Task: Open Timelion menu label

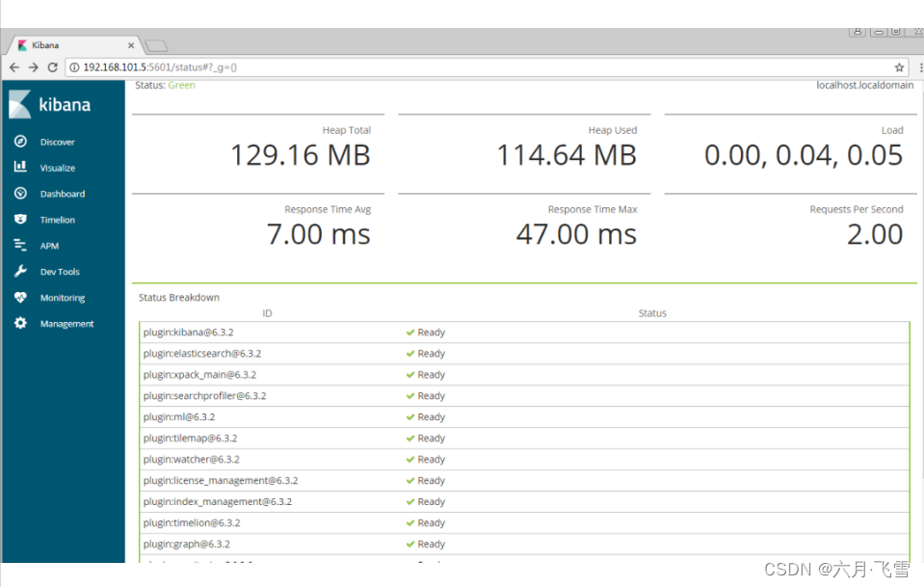Action: [x=58, y=220]
